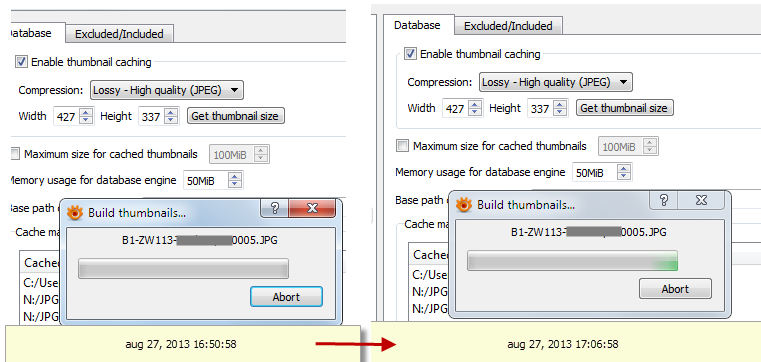Close the Build thumbnails dialog in 17:06:58 shot

(x=701, y=199)
